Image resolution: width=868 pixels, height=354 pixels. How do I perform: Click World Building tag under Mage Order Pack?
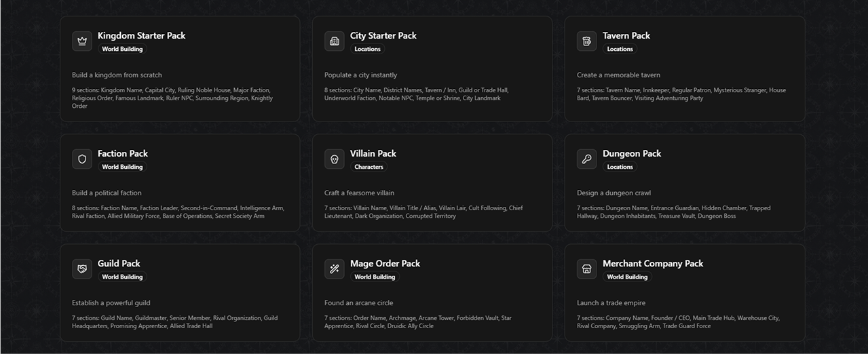375,277
